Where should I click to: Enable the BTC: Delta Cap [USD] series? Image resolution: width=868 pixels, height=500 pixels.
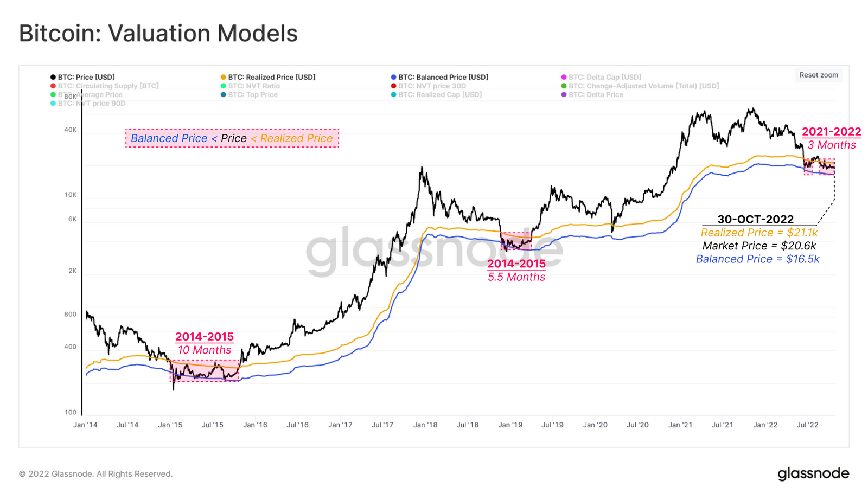pyautogui.click(x=601, y=77)
